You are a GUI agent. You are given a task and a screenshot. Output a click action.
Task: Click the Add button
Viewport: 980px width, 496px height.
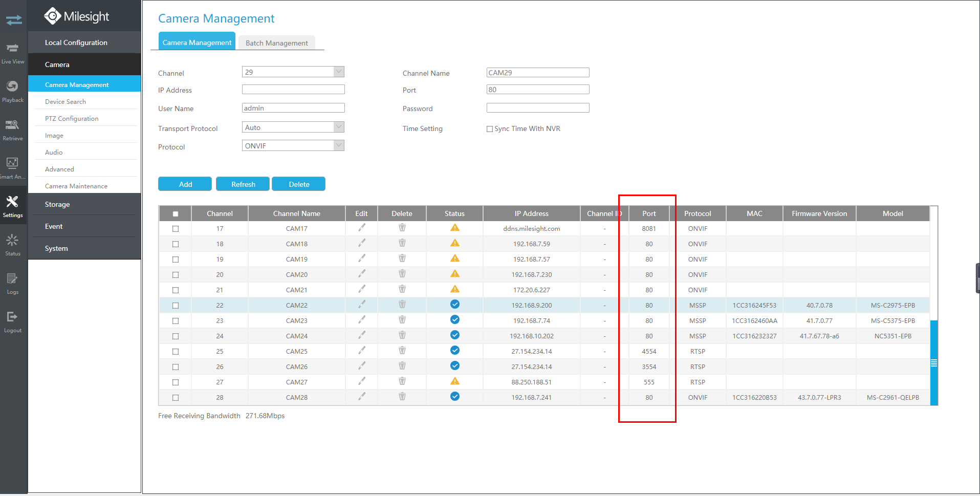pyautogui.click(x=185, y=184)
